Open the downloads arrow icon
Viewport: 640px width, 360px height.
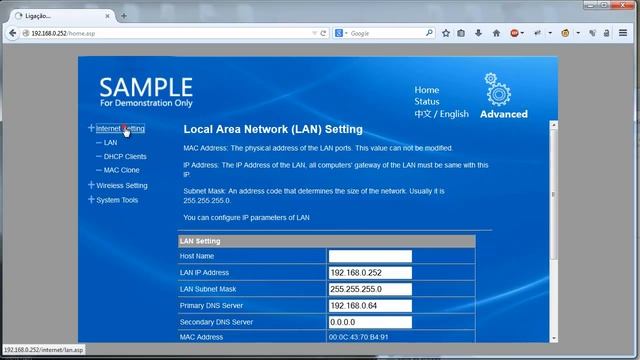pyautogui.click(x=478, y=33)
